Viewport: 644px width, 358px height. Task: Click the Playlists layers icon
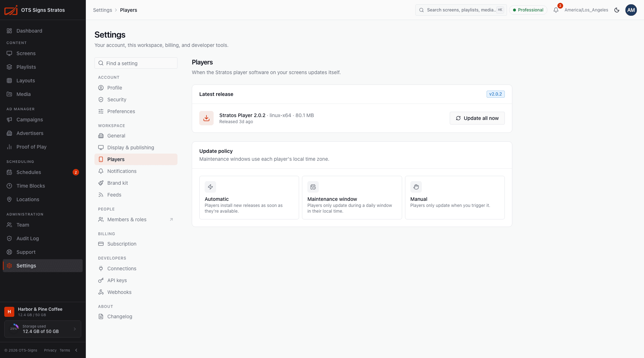[9, 67]
